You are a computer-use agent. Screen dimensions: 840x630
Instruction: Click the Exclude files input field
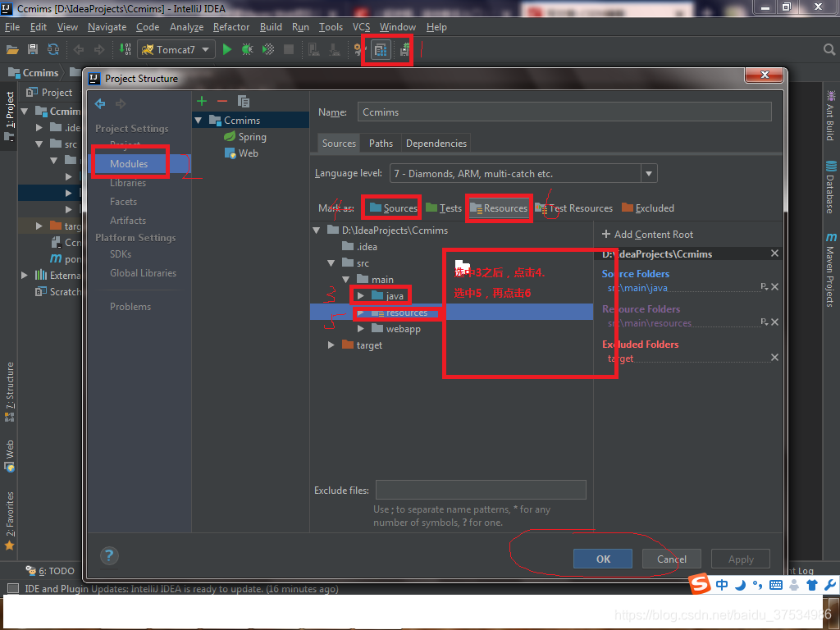[481, 490]
